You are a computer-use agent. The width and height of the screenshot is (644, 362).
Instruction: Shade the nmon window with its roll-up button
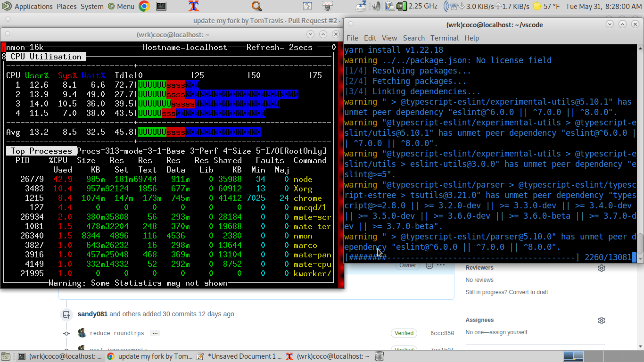[x=323, y=34]
